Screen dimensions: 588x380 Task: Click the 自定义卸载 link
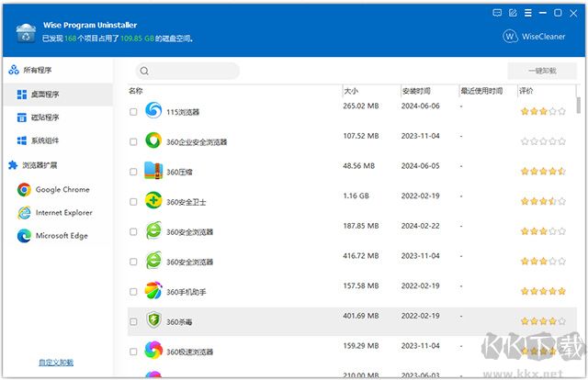[56, 363]
